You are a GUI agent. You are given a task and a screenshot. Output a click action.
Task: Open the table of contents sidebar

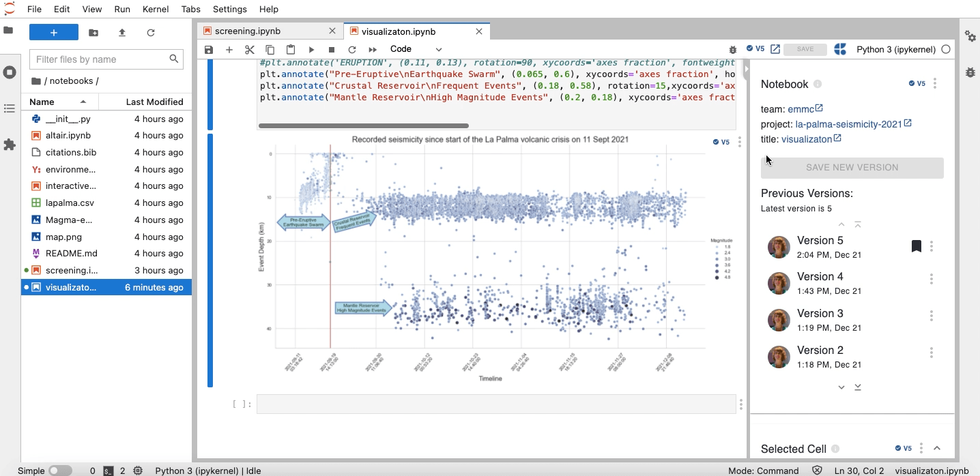10,108
